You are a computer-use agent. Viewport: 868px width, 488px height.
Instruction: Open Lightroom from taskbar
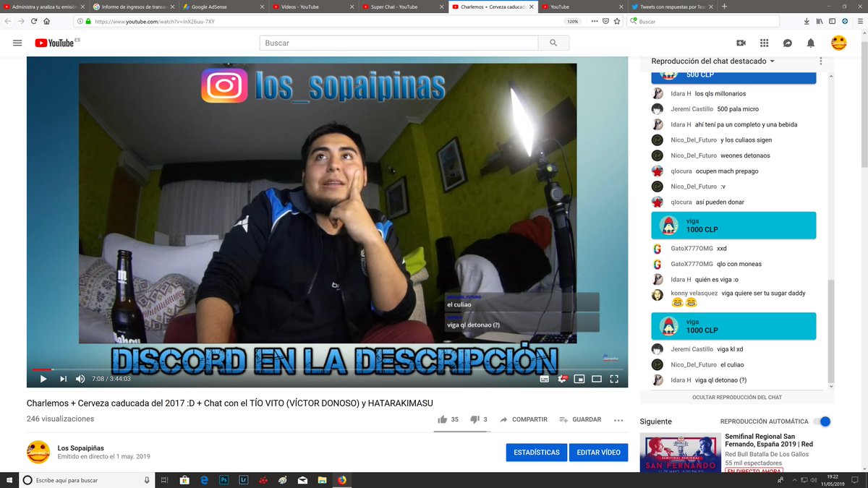pos(243,480)
